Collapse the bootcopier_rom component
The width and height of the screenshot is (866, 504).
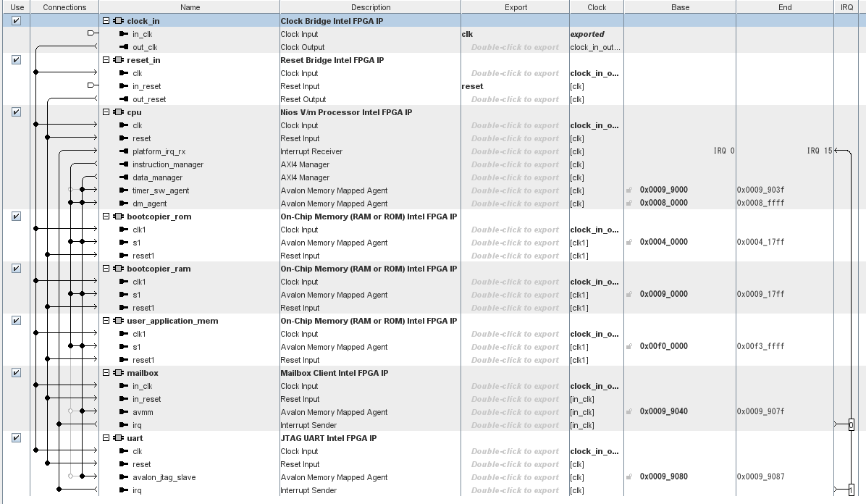106,217
